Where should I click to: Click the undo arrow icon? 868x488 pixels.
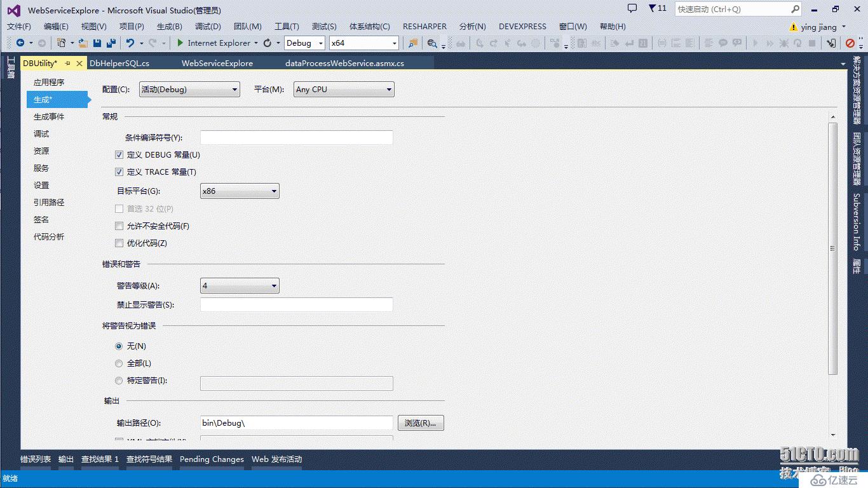pos(130,43)
